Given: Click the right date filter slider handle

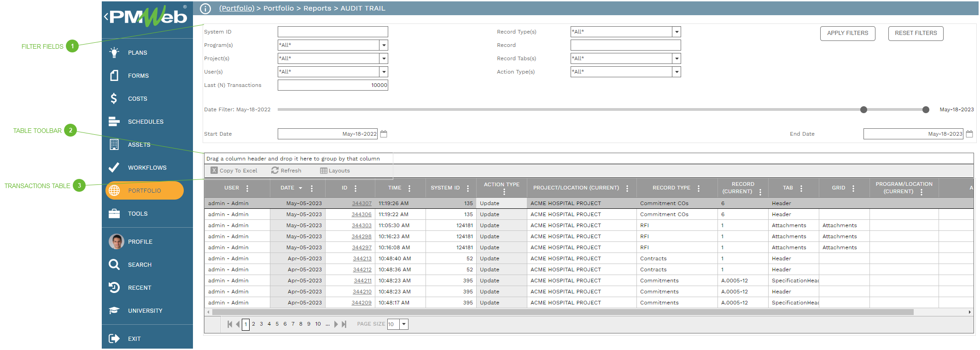Looking at the screenshot, I should [x=926, y=109].
